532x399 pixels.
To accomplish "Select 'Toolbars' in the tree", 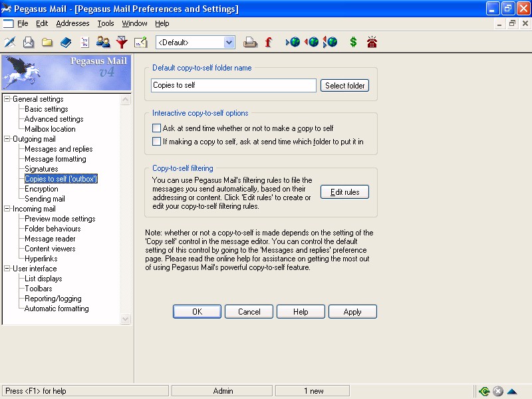I will [x=39, y=289].
